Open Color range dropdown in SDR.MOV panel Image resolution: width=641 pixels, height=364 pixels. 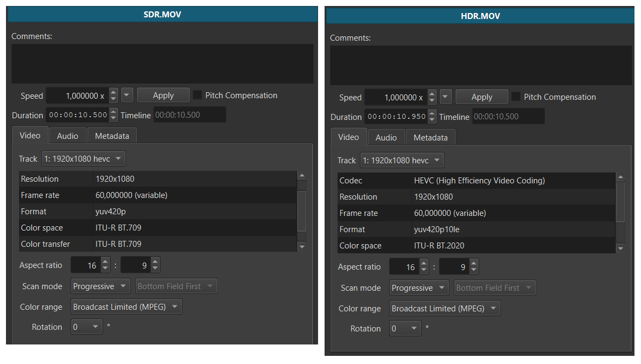click(x=126, y=306)
